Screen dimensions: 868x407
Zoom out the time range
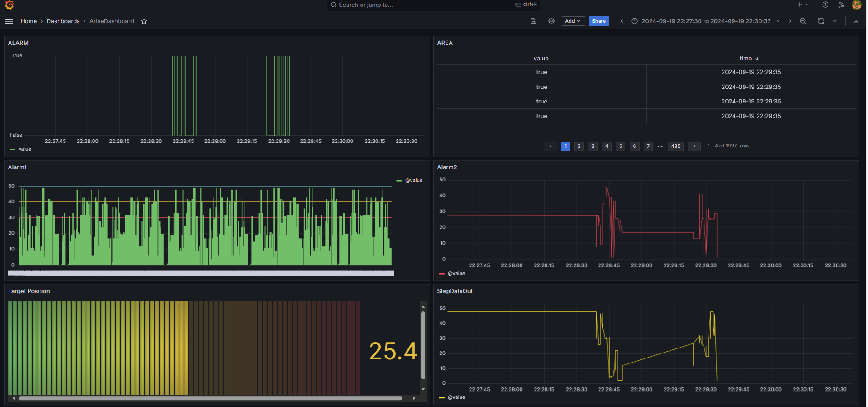pyautogui.click(x=803, y=21)
